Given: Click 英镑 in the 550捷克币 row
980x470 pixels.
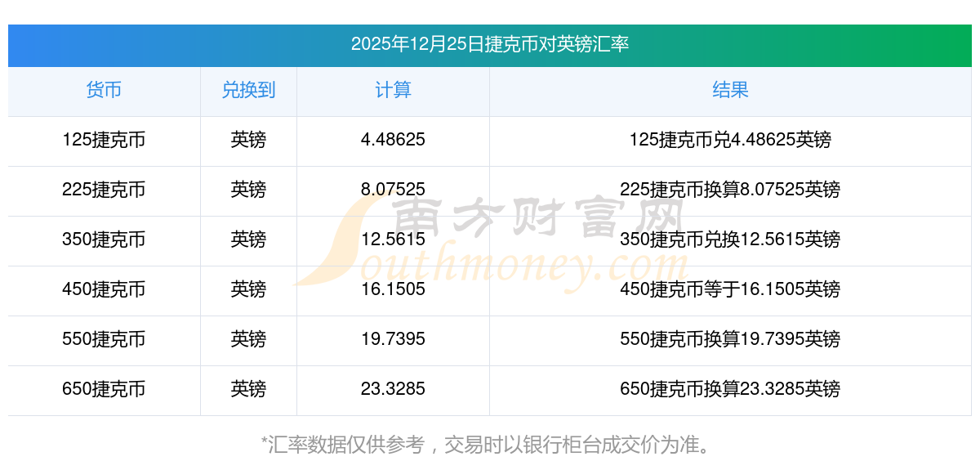Looking at the screenshot, I should pos(248,339).
